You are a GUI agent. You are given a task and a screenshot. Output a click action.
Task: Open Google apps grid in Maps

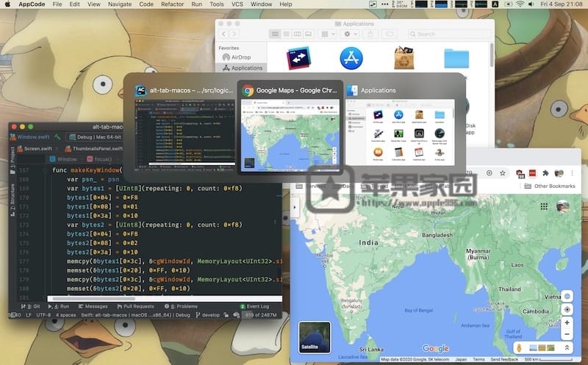544,206
